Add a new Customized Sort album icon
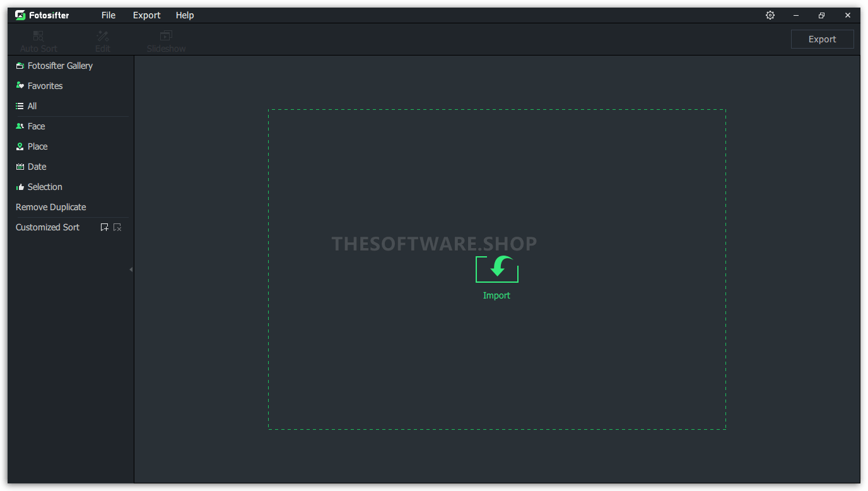The image size is (868, 491). tap(104, 227)
